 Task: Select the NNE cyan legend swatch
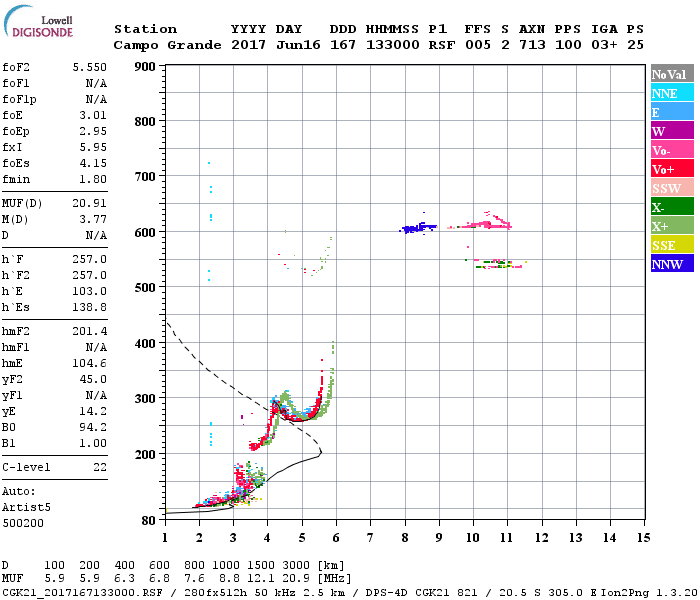(672, 93)
